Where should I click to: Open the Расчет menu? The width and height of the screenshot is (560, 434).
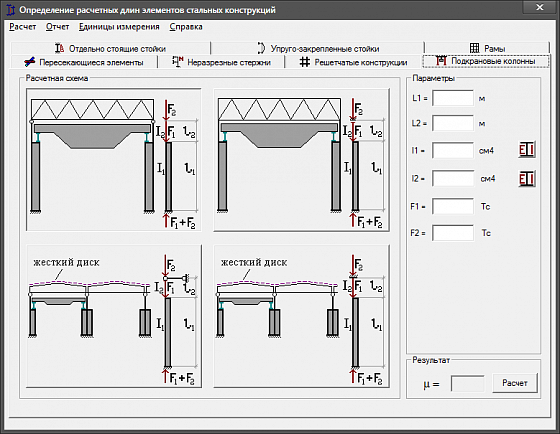(x=23, y=27)
